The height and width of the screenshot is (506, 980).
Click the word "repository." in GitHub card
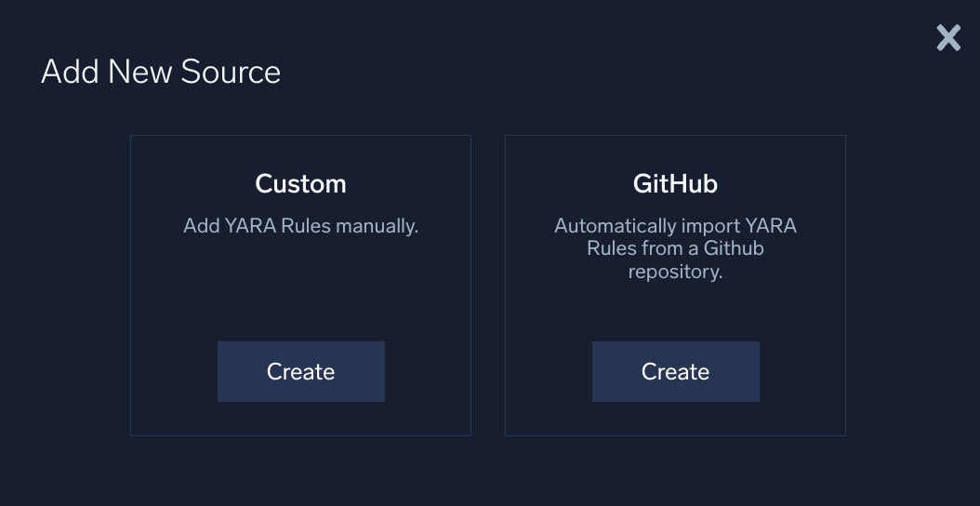click(x=675, y=273)
